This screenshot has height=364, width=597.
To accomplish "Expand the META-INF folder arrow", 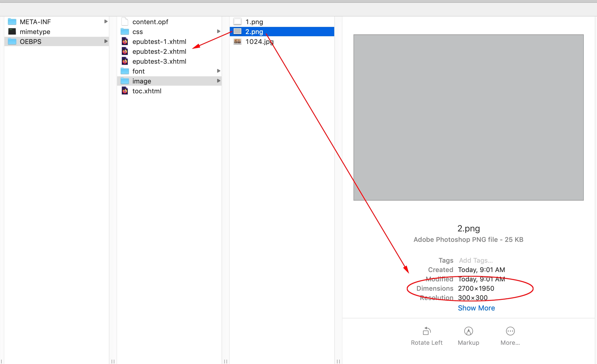I will [106, 21].
